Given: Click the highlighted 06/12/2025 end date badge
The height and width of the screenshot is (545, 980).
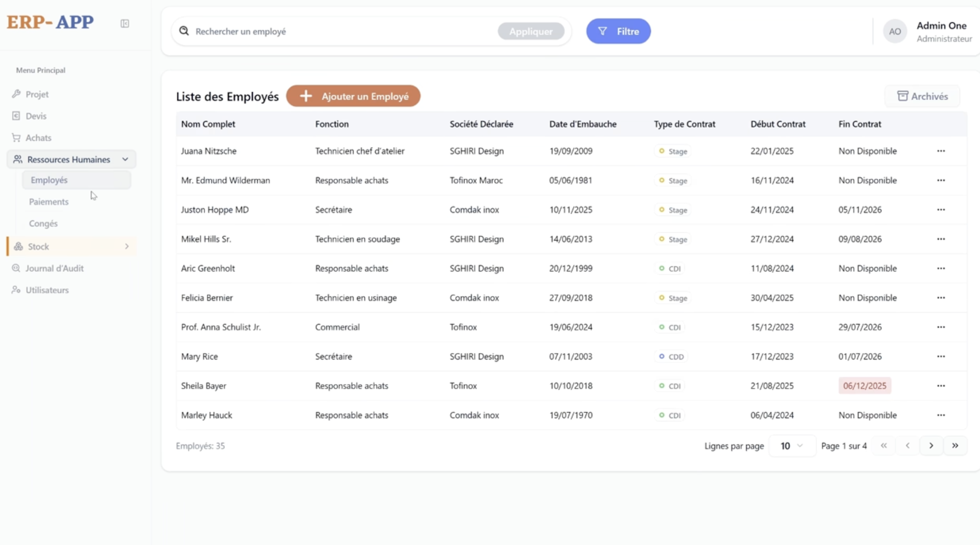Looking at the screenshot, I should [864, 386].
